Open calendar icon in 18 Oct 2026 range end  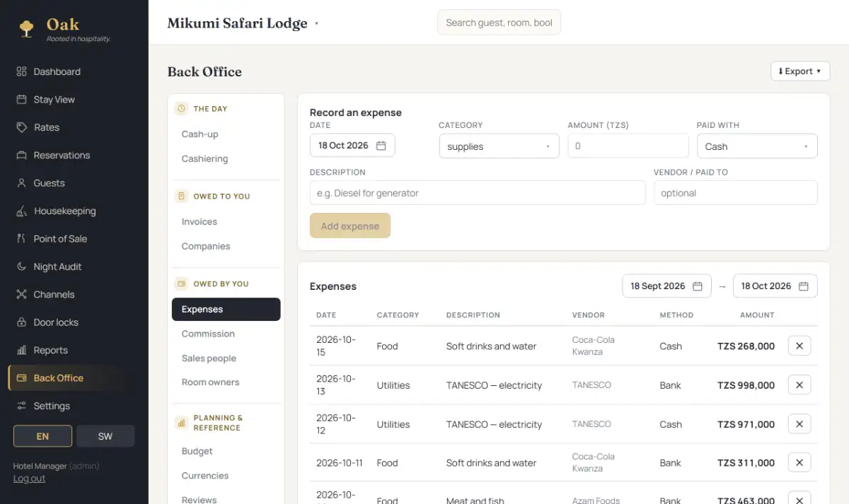click(803, 286)
